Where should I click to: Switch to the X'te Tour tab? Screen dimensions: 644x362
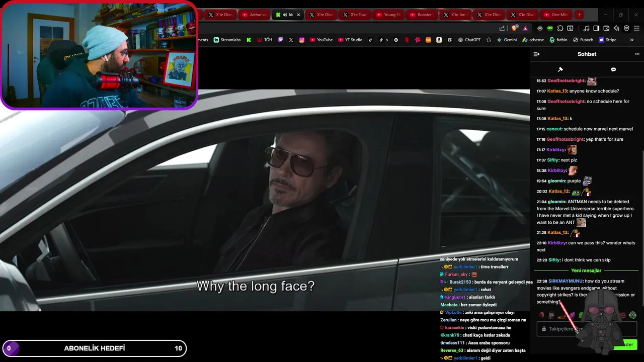point(355,15)
